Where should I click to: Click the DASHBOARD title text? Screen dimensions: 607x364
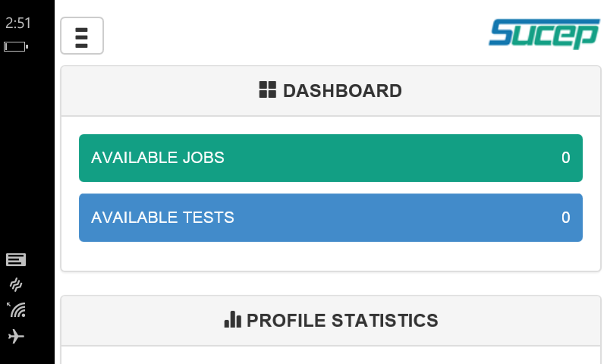pos(342,91)
